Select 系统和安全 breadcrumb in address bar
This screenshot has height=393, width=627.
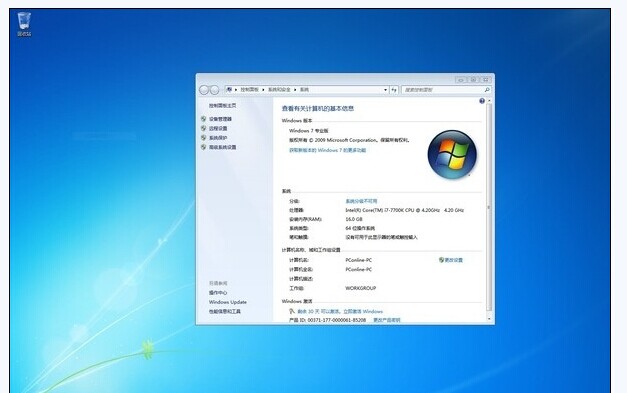279,90
